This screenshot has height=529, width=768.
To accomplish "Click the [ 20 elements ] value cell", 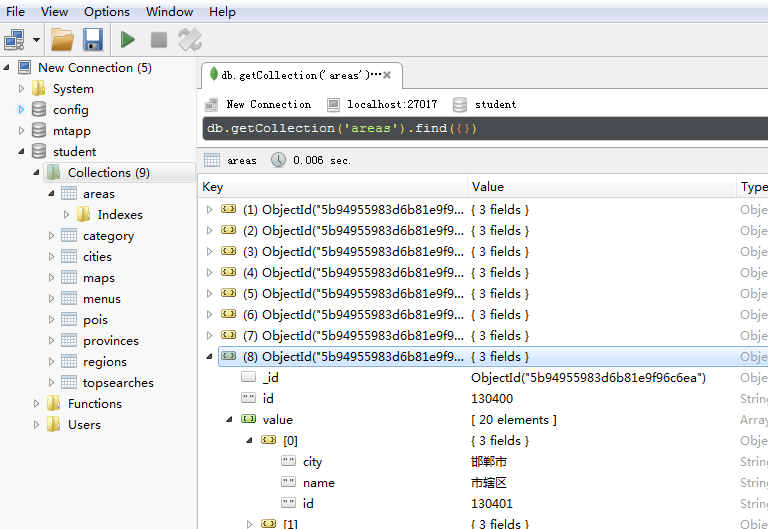I will click(514, 420).
